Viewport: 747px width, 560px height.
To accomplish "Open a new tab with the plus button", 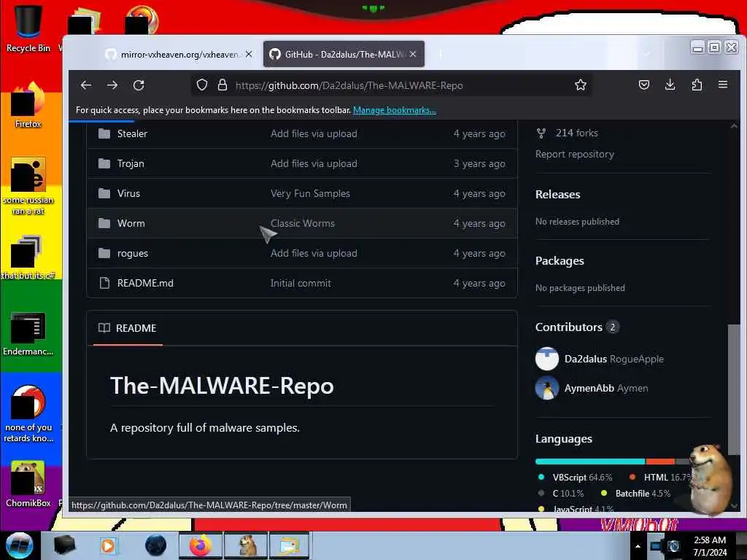I will (440, 54).
